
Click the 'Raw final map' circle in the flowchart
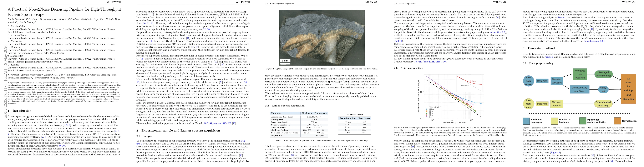click(528, 104)
